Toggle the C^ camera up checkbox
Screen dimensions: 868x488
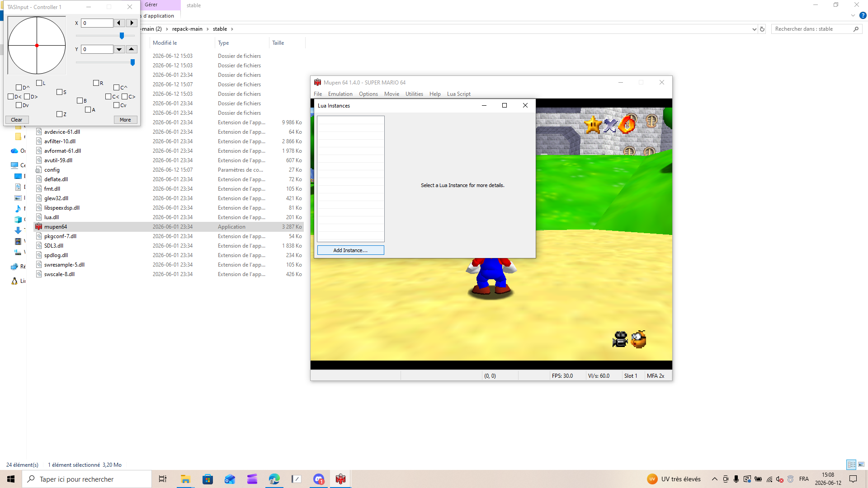117,88
